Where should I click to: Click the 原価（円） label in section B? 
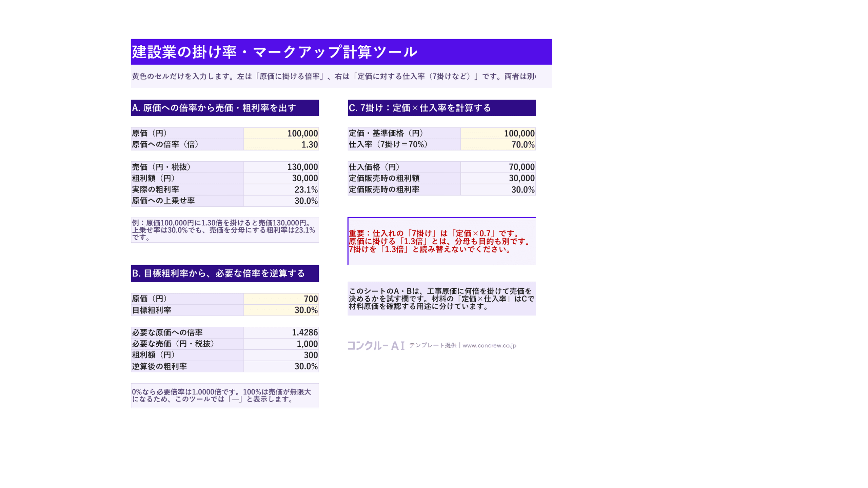[187, 299]
